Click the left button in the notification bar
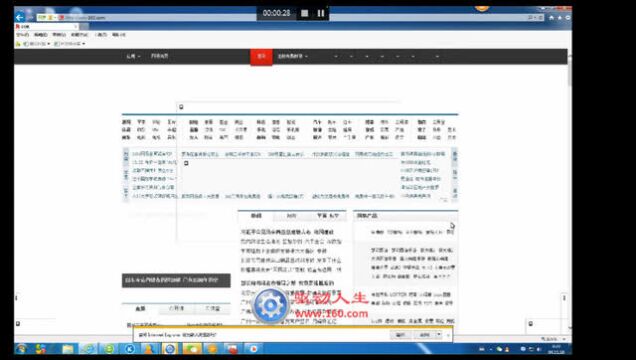This screenshot has height=360, width=636. pos(400,335)
